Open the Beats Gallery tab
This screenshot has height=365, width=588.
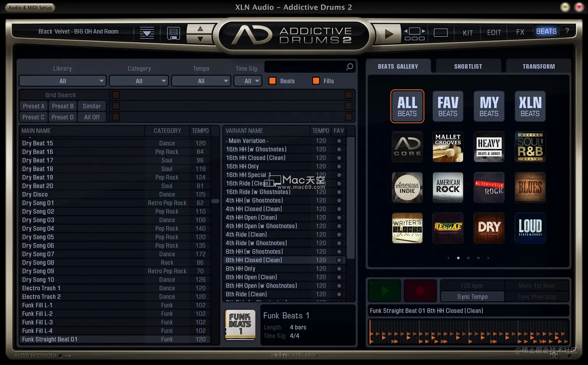[398, 66]
